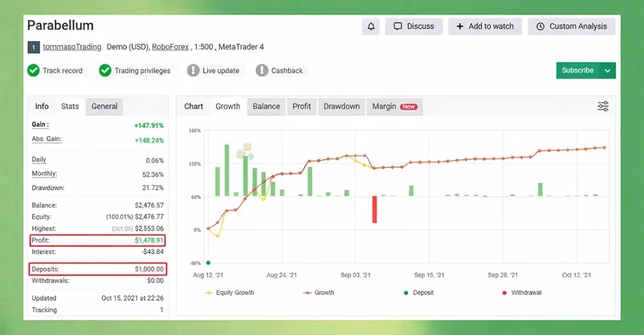This screenshot has height=335, width=644.
Task: Click the red loss bar in chart
Action: (374, 209)
